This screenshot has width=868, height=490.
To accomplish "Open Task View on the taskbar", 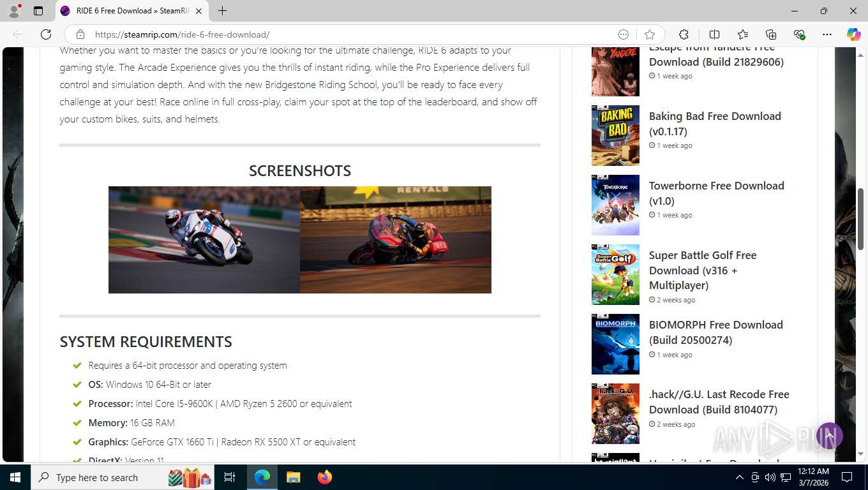I will [230, 477].
